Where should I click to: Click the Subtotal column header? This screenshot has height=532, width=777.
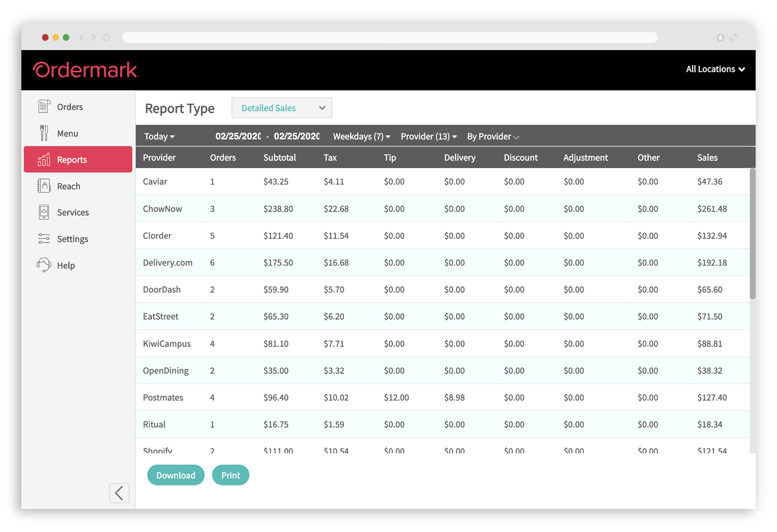[279, 157]
